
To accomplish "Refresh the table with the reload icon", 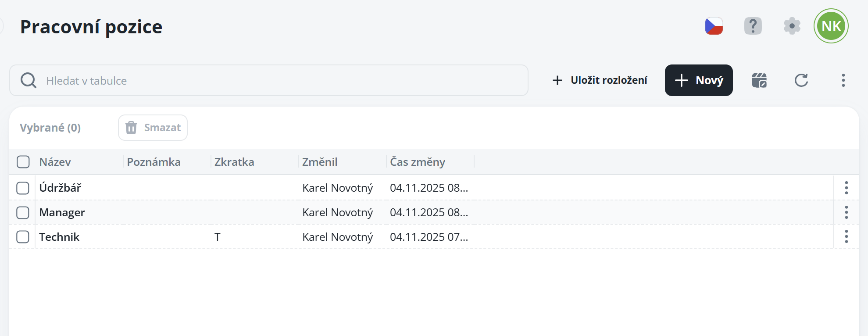I will 801,80.
